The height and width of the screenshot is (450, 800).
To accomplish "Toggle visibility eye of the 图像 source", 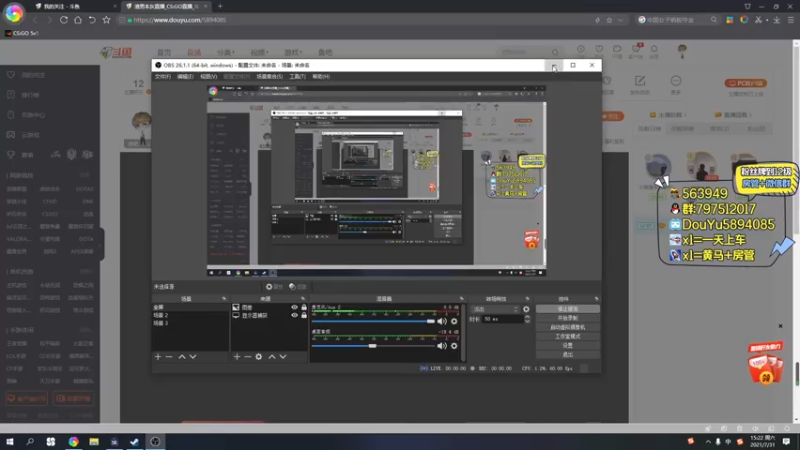I will coord(294,307).
